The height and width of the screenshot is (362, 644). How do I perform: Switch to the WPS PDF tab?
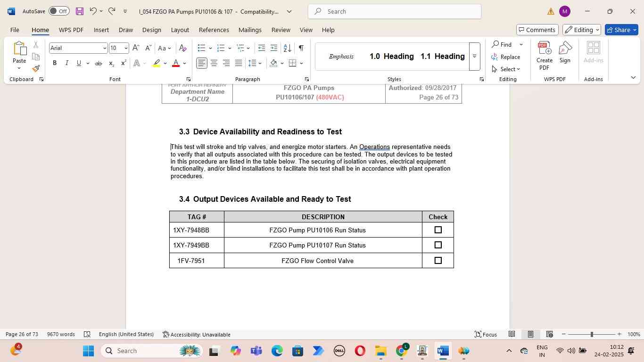coord(71,30)
